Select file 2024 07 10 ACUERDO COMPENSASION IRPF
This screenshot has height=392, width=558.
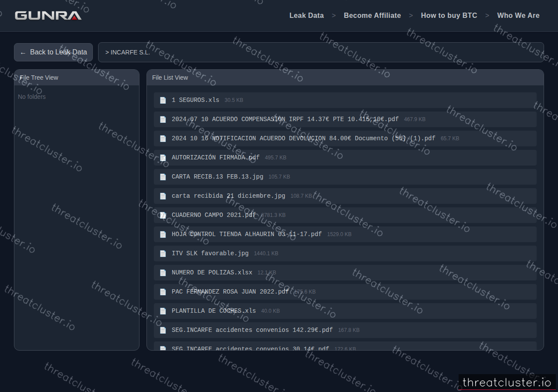[x=285, y=119]
